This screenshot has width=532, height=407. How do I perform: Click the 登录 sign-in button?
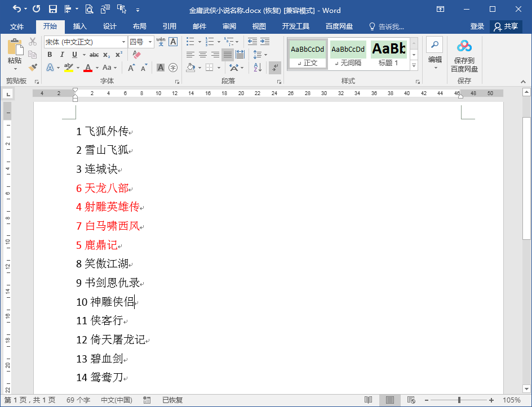pos(477,26)
